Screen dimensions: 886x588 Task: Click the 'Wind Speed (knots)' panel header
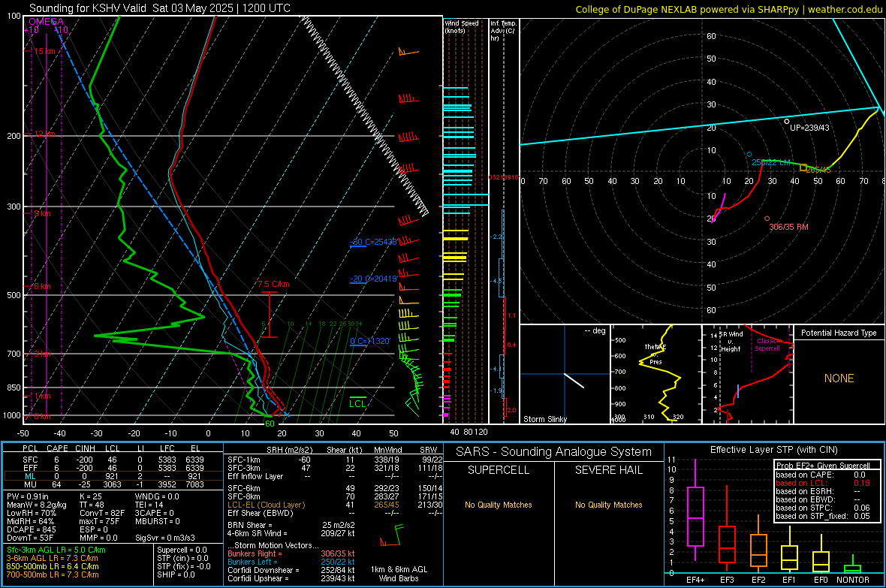click(x=461, y=26)
